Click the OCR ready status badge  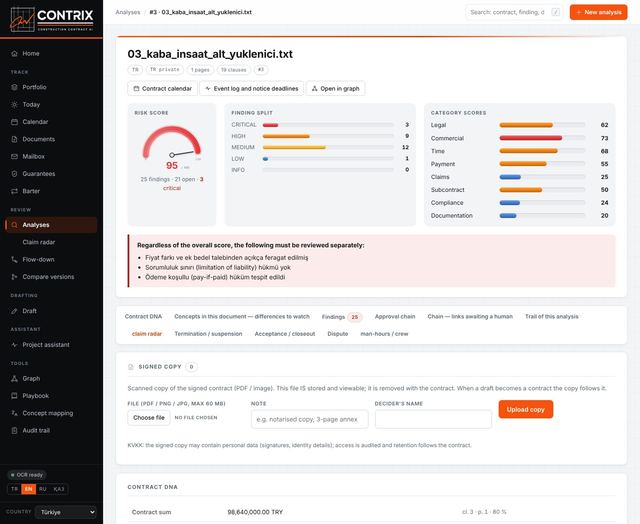click(27, 475)
